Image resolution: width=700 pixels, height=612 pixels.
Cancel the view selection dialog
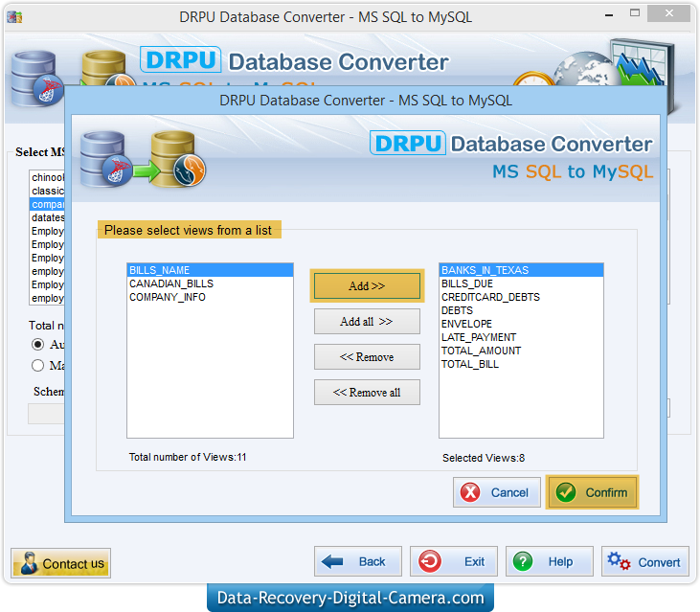(x=497, y=492)
